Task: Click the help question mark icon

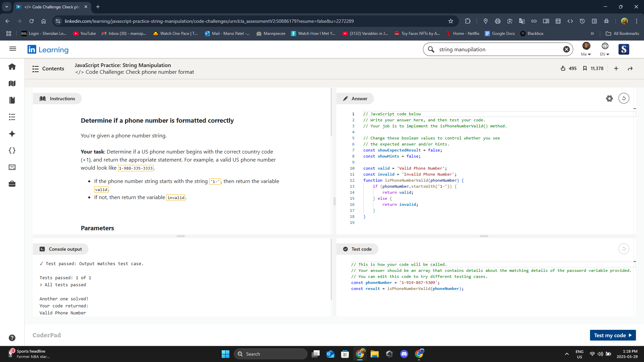Action: 12,338
